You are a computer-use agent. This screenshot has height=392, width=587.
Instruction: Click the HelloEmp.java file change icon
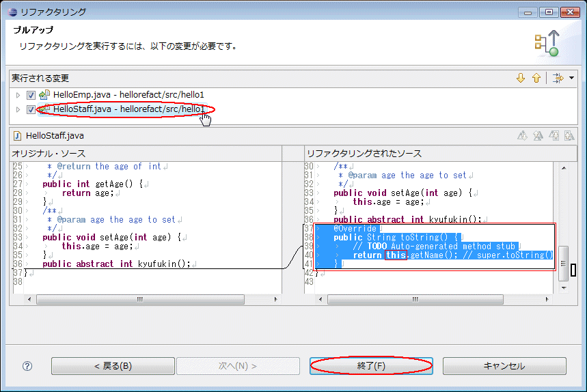coord(44,95)
